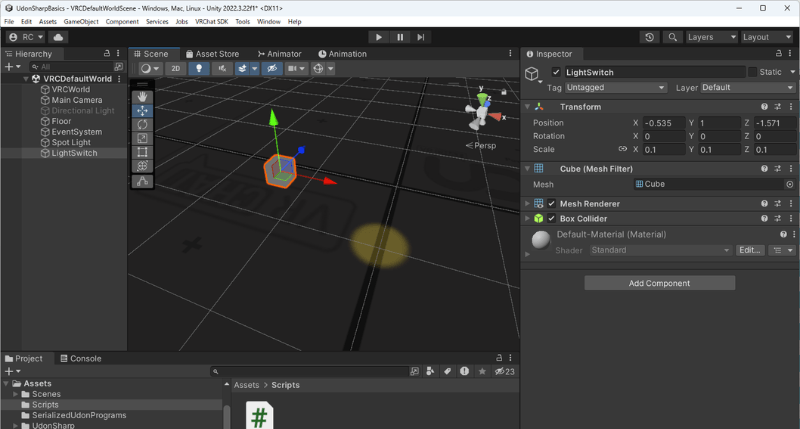Toggle the Static checkbox

point(752,72)
